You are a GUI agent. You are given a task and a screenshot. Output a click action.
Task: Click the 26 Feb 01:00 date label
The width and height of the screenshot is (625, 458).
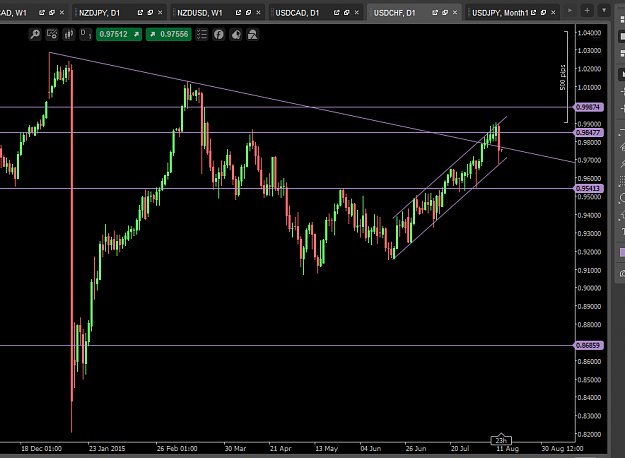177,448
